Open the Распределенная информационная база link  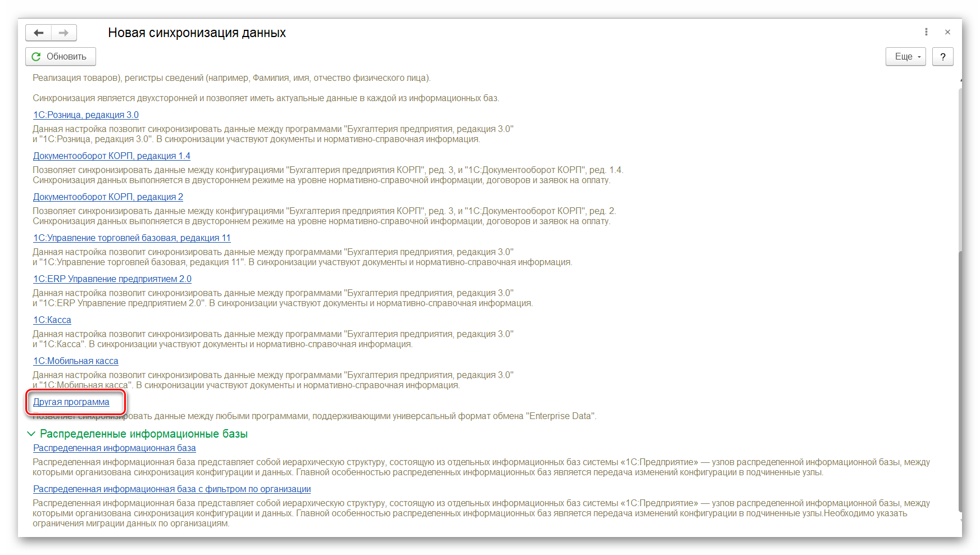115,448
